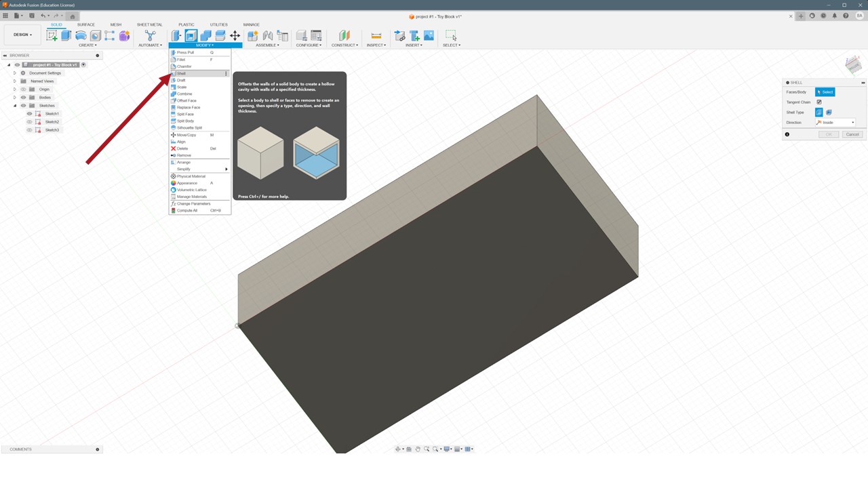The height and width of the screenshot is (488, 868).
Task: Click the Create Sketch toolbar icon
Action: (52, 35)
